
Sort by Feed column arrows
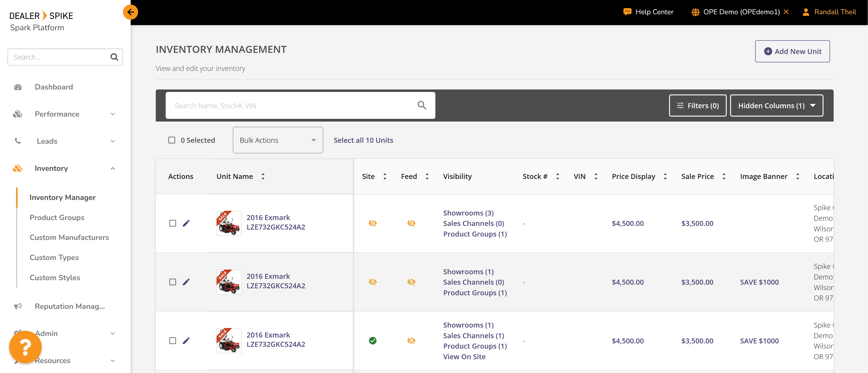click(427, 176)
